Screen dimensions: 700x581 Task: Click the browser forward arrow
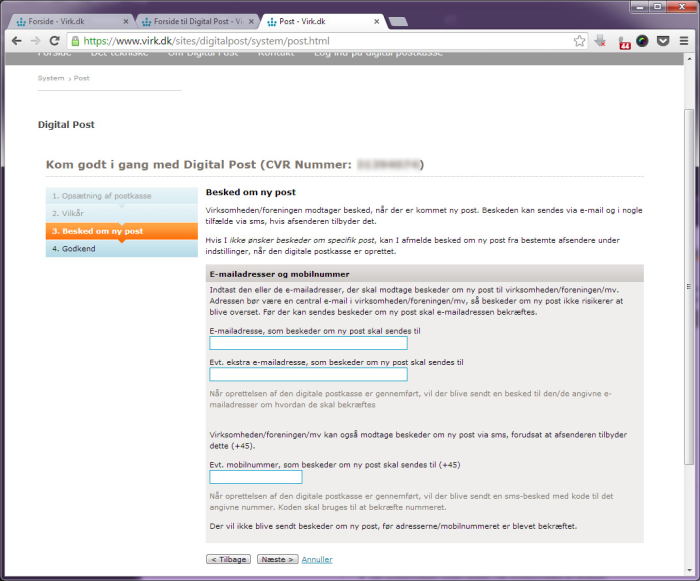pos(35,41)
